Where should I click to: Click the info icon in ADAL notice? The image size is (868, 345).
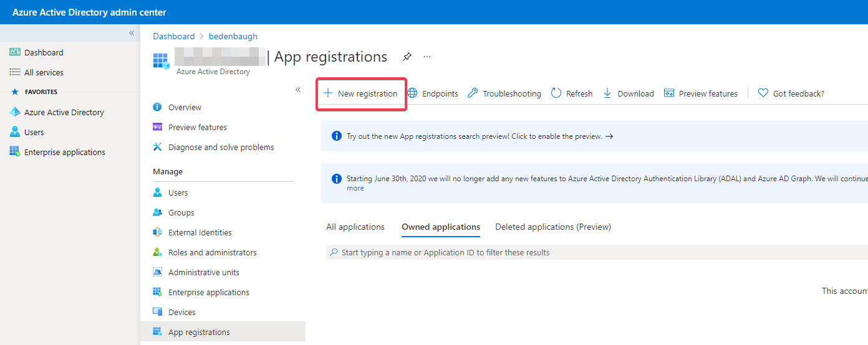click(x=337, y=179)
